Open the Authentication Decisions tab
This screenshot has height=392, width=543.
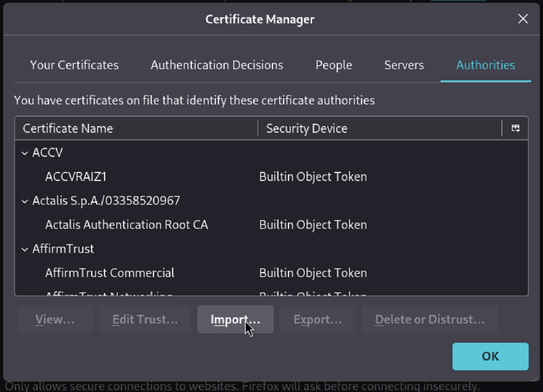[x=217, y=65]
